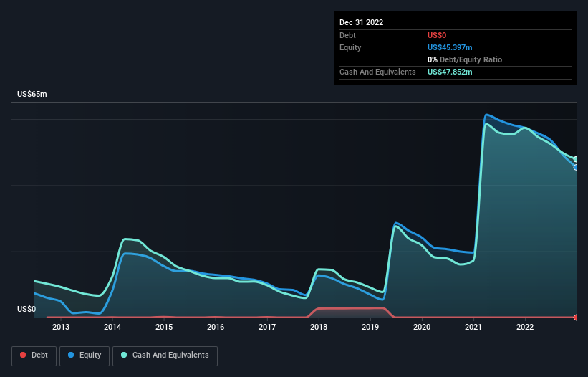
Task: Click Cash And Equivalents label in tooltip
Action: point(377,72)
